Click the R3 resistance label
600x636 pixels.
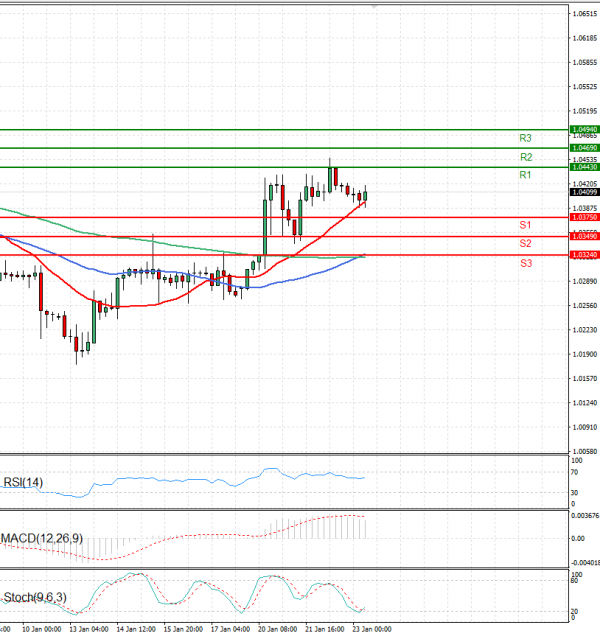(x=525, y=138)
